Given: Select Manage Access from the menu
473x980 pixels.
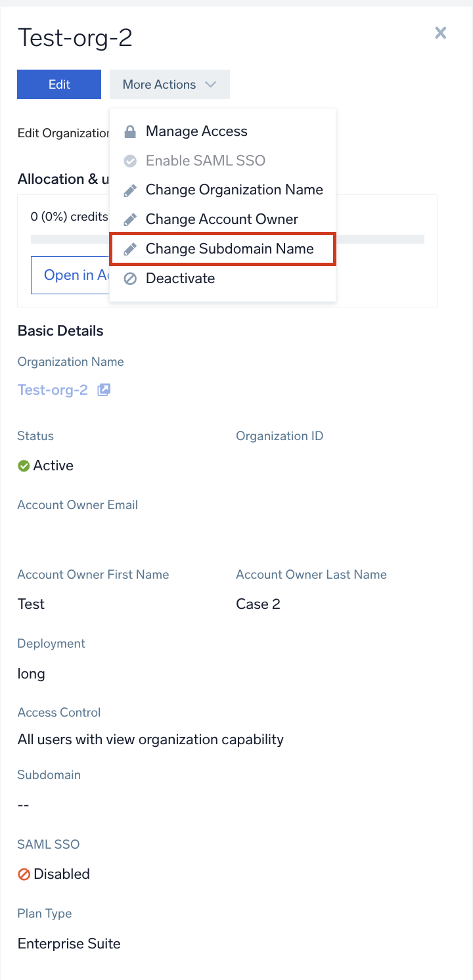Looking at the screenshot, I should click(196, 131).
